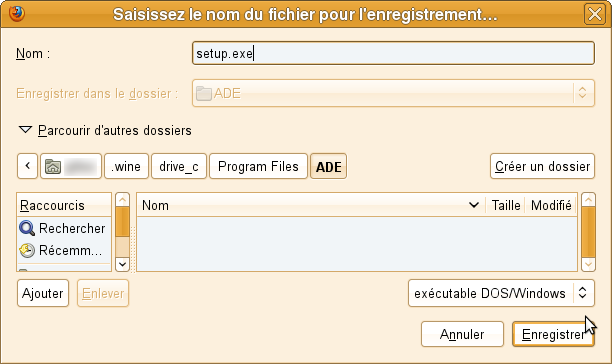Go to the Program Files path segment
The image size is (612, 364).
click(258, 166)
